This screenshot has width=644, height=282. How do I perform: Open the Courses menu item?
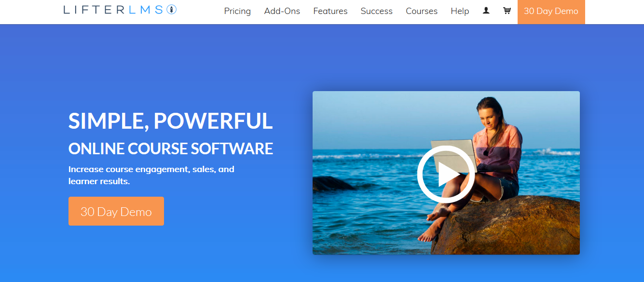click(422, 11)
